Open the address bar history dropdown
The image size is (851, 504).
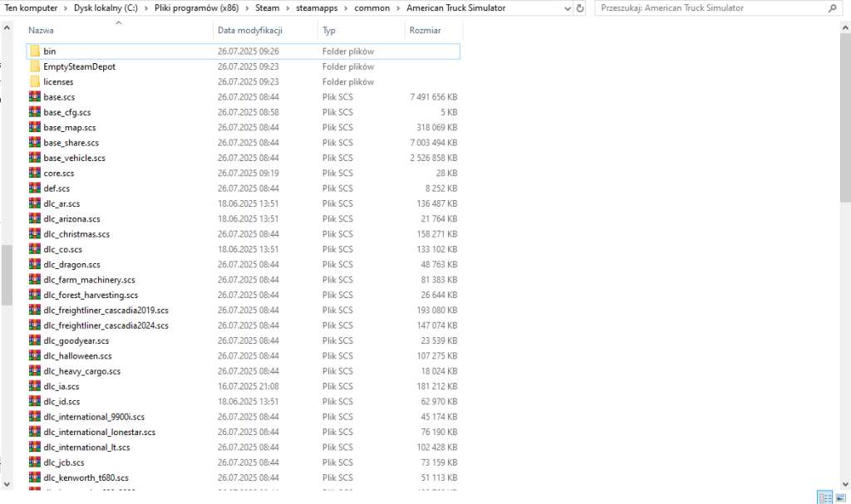[x=567, y=8]
